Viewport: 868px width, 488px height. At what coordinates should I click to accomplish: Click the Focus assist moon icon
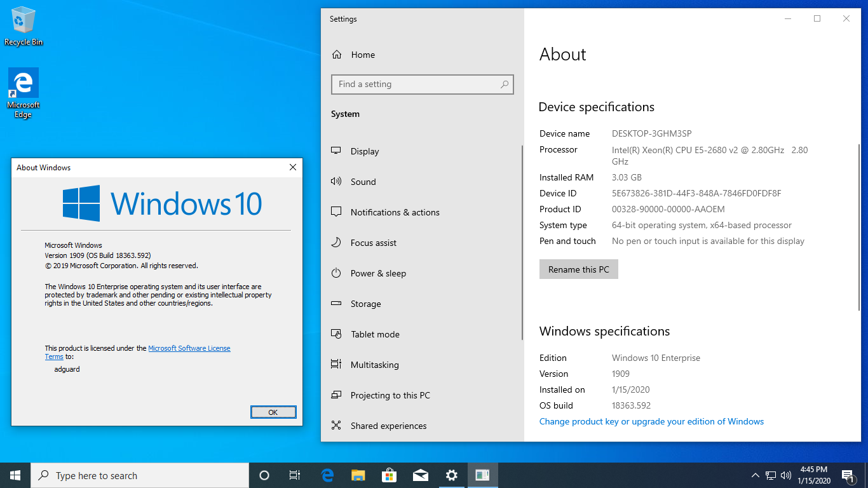(336, 243)
